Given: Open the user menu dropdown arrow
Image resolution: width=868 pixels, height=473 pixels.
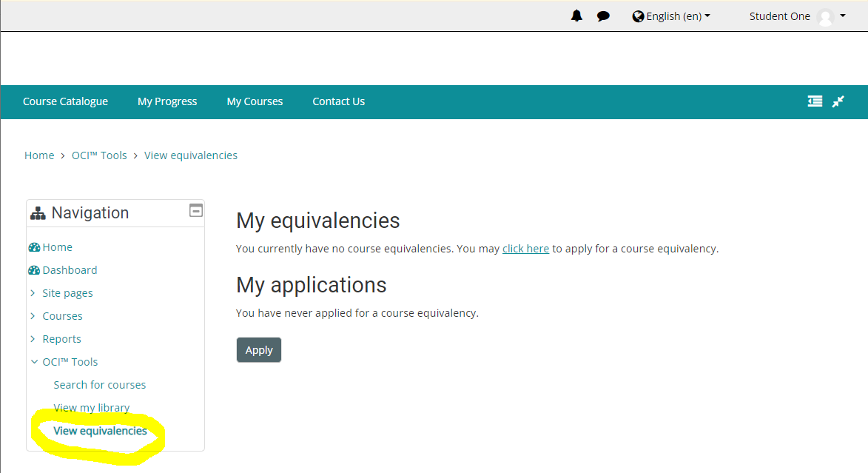Looking at the screenshot, I should click(x=843, y=16).
